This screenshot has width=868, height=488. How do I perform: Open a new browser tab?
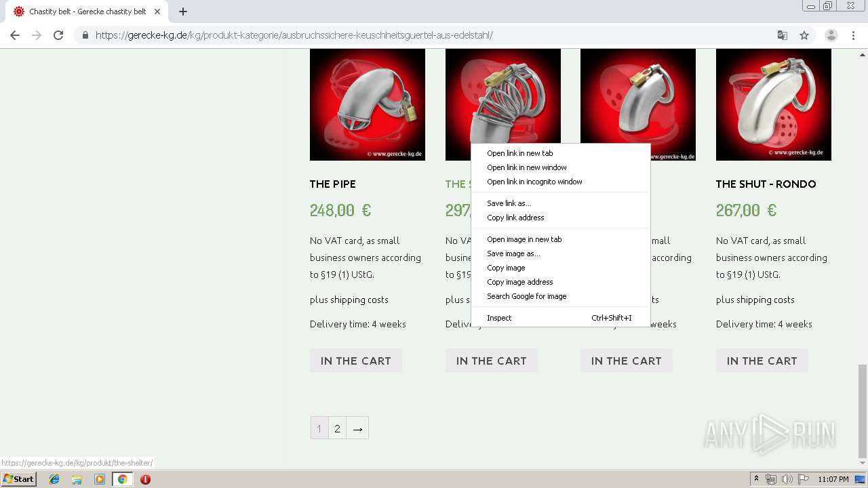pyautogui.click(x=183, y=12)
